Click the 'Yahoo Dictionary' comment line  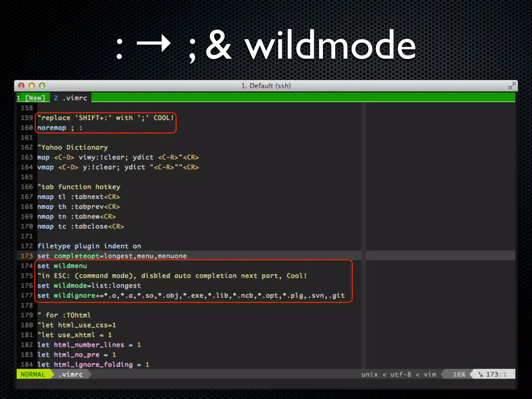(x=73, y=147)
